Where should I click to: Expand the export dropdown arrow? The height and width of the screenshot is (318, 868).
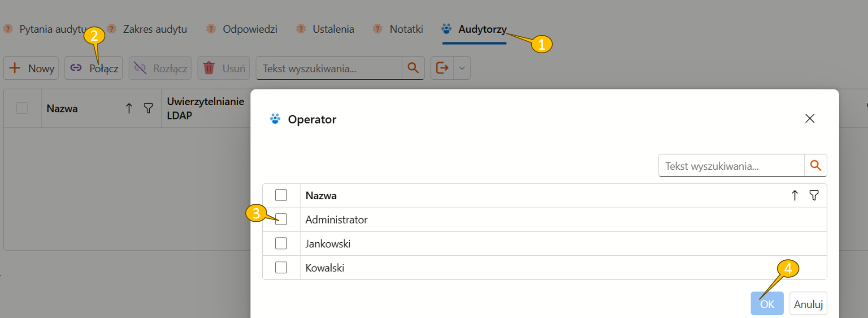(x=462, y=68)
